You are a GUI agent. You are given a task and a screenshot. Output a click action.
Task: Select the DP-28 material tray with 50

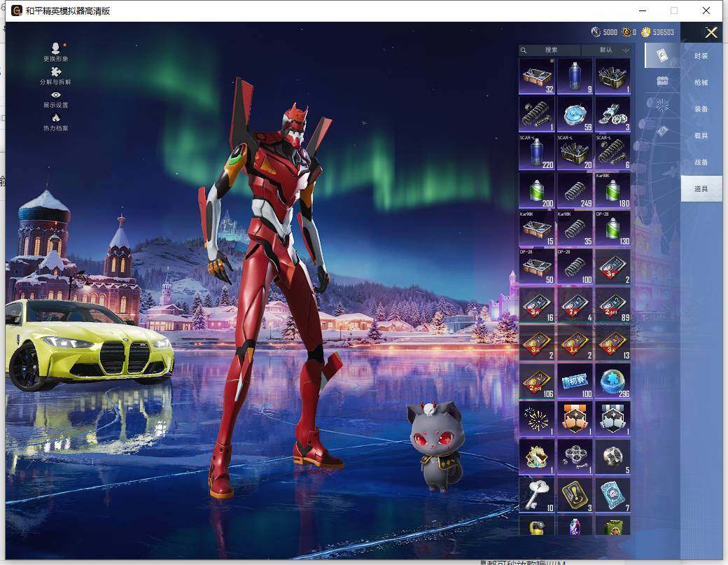(537, 267)
